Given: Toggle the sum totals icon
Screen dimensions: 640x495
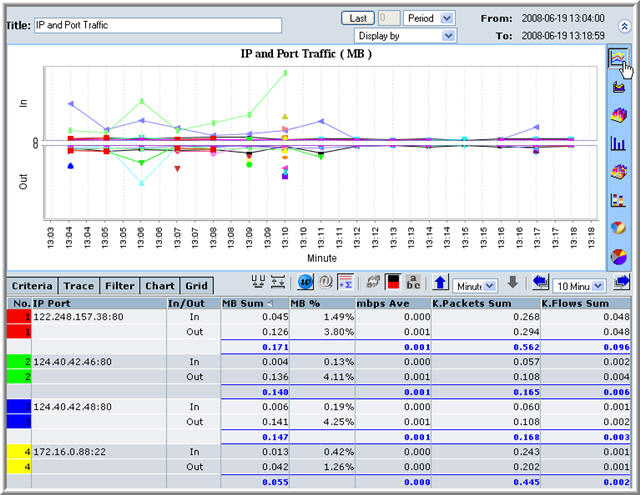Looking at the screenshot, I should click(x=345, y=285).
